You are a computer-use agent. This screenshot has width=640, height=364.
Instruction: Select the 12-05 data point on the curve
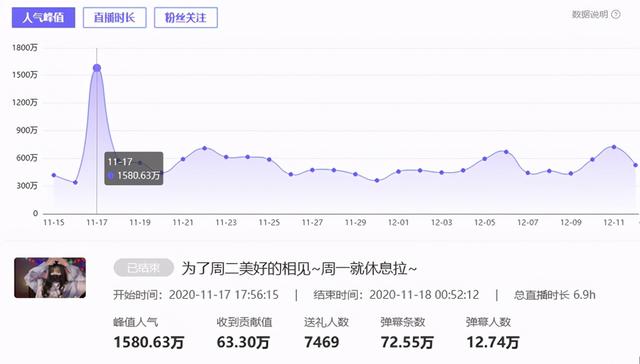coord(484,159)
